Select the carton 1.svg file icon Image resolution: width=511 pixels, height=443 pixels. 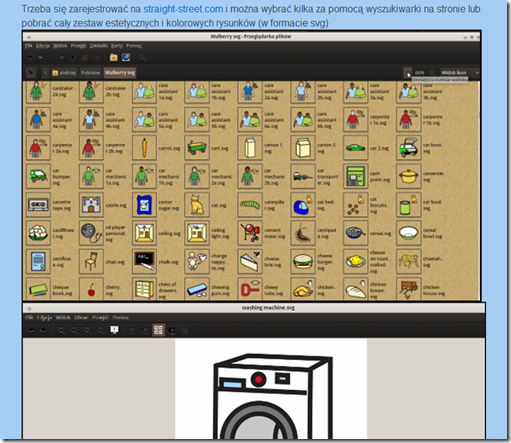coord(250,148)
